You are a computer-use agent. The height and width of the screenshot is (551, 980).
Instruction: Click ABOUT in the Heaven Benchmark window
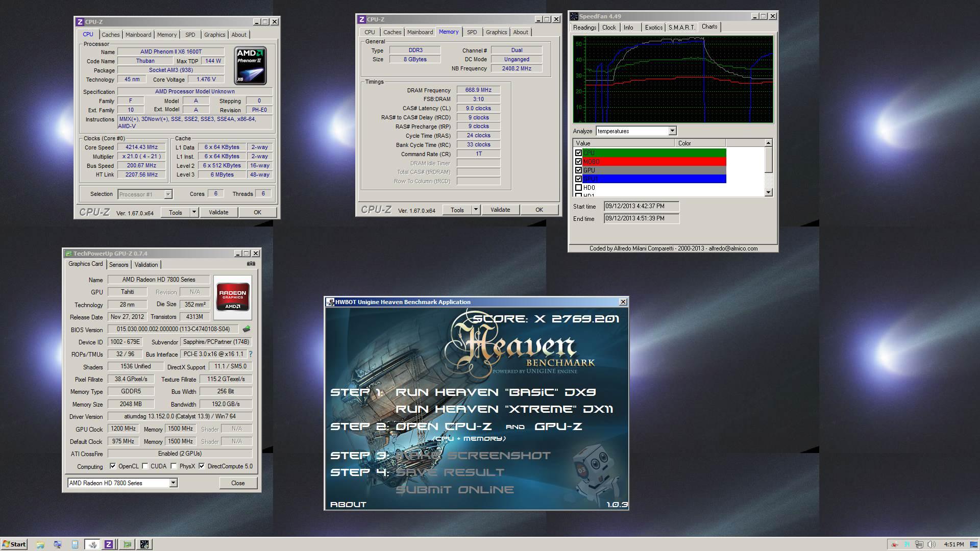348,504
